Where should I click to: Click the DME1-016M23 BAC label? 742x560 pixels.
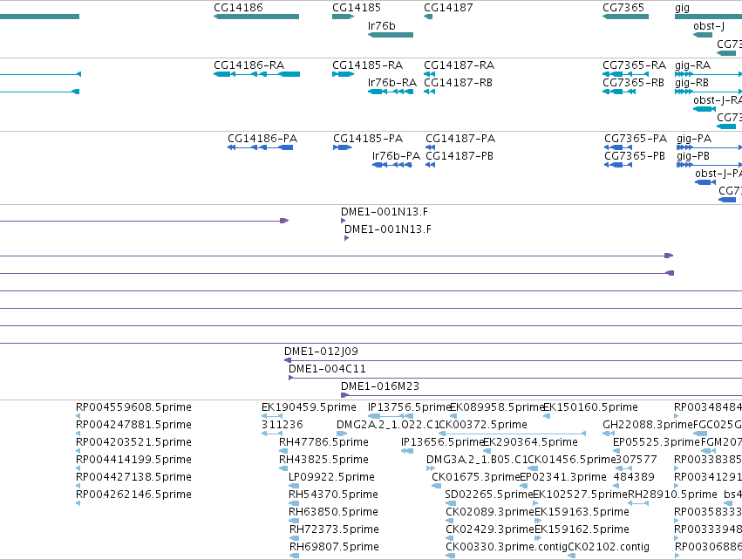coord(380,386)
